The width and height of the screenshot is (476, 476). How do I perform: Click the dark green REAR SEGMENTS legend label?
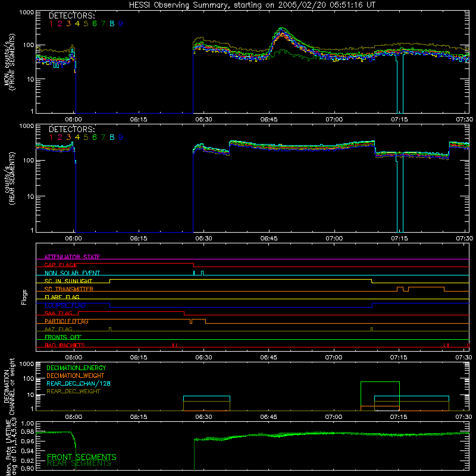(x=79, y=464)
